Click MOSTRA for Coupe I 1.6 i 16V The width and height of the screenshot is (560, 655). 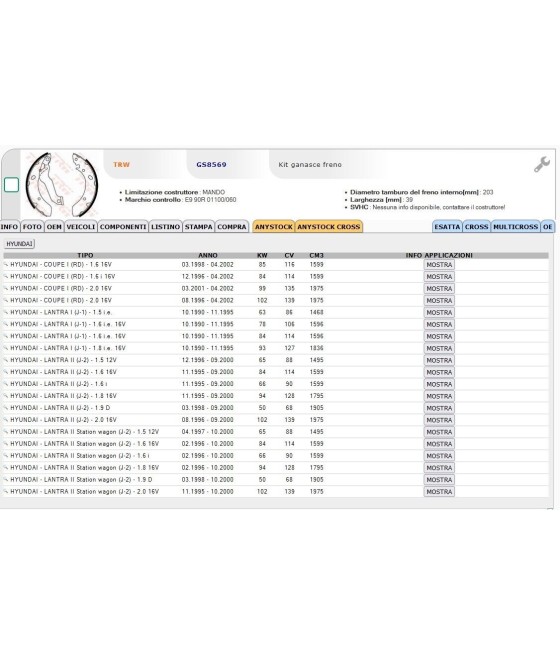(439, 277)
